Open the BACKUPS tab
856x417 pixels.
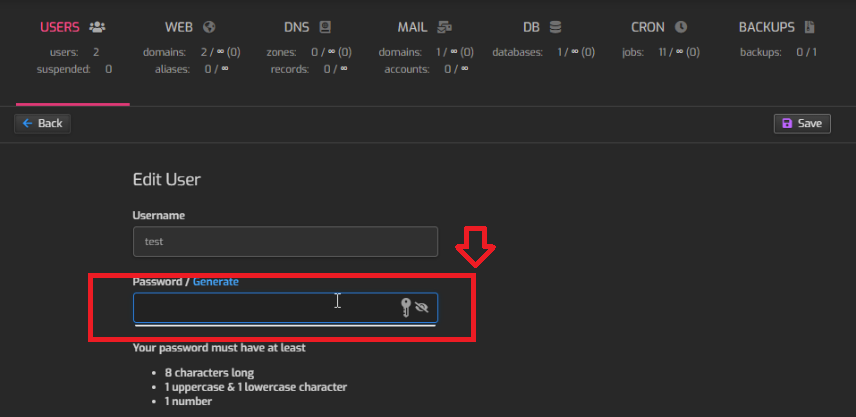[x=767, y=27]
